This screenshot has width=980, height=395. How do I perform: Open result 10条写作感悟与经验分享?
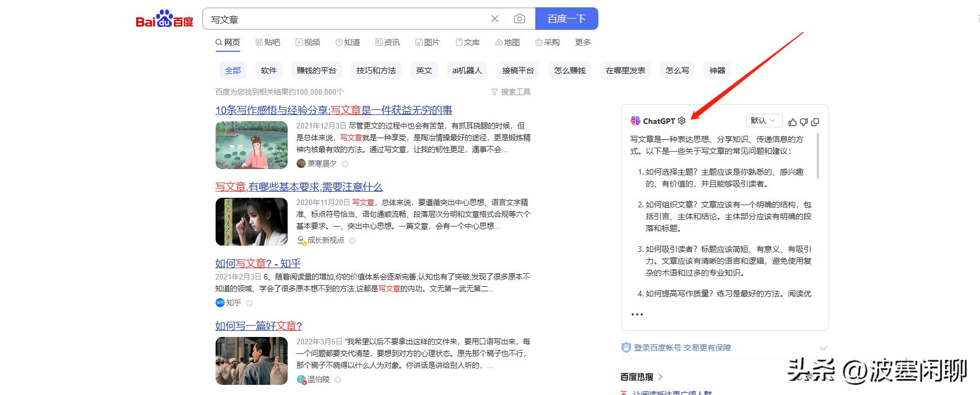pyautogui.click(x=334, y=110)
